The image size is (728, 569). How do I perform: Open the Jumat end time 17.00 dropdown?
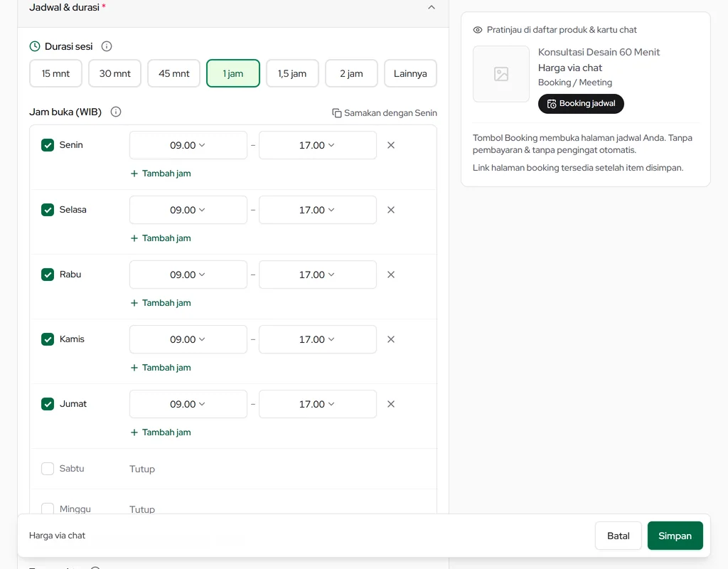click(x=318, y=404)
